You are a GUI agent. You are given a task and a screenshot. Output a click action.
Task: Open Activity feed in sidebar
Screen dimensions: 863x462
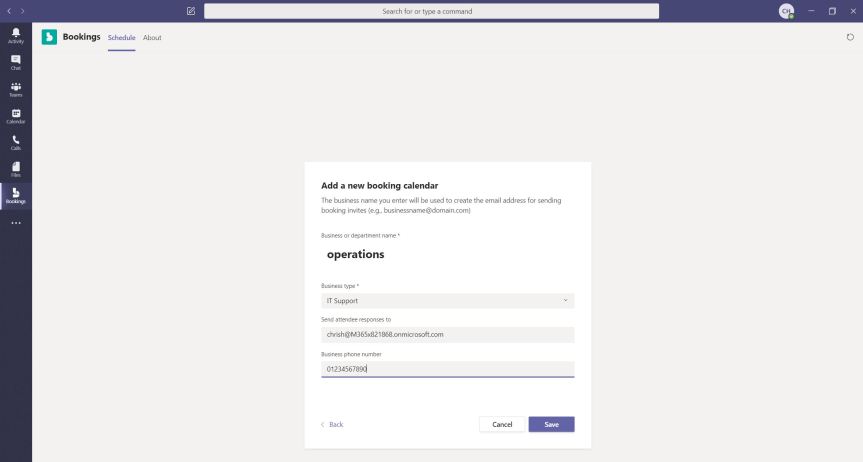tap(15, 36)
